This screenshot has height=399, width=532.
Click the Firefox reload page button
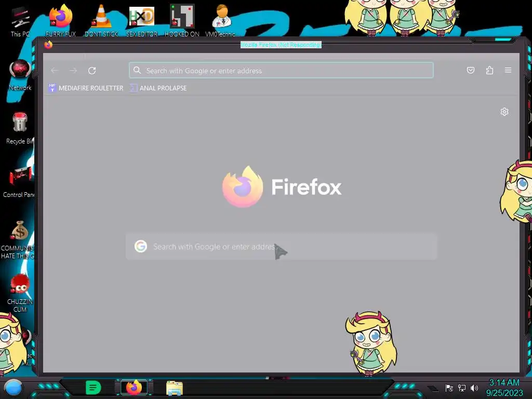(x=92, y=71)
